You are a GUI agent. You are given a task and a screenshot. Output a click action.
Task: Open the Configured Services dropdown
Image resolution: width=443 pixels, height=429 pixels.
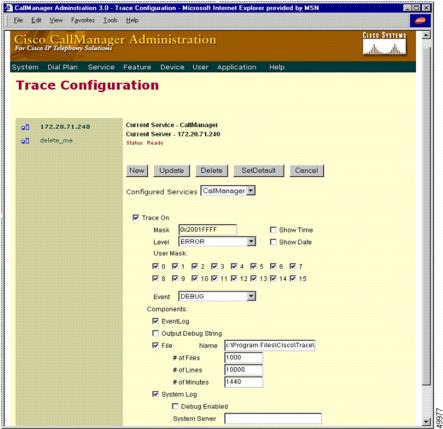tap(228, 191)
